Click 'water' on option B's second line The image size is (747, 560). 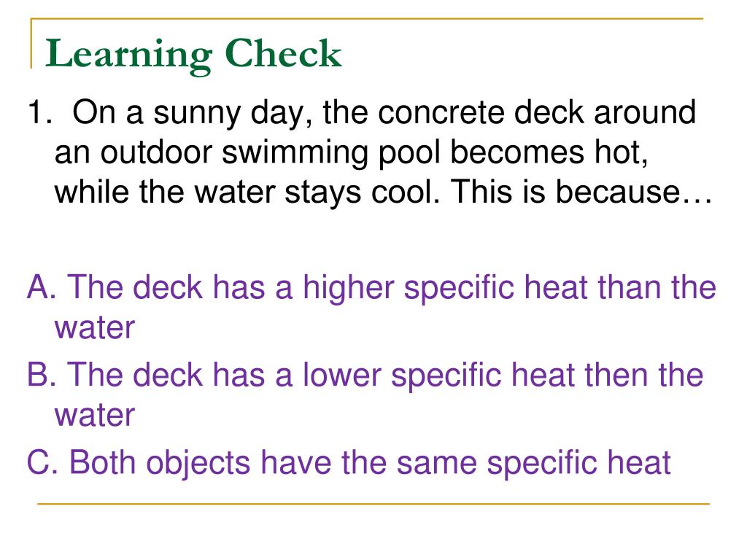[x=95, y=416]
